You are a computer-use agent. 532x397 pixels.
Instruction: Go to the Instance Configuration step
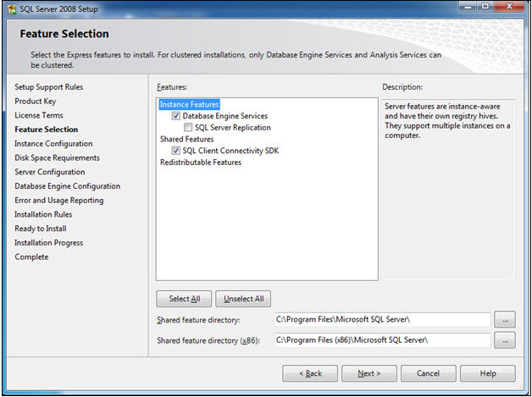pos(53,144)
